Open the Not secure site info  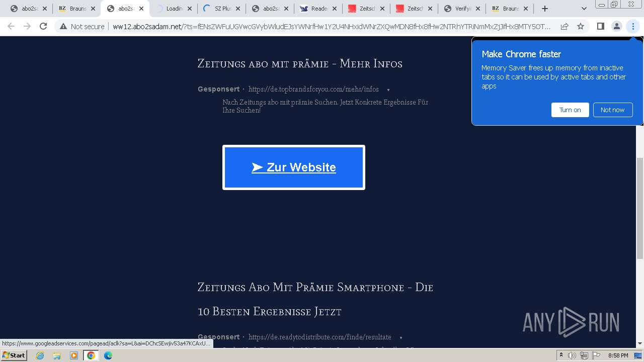pos(82,26)
